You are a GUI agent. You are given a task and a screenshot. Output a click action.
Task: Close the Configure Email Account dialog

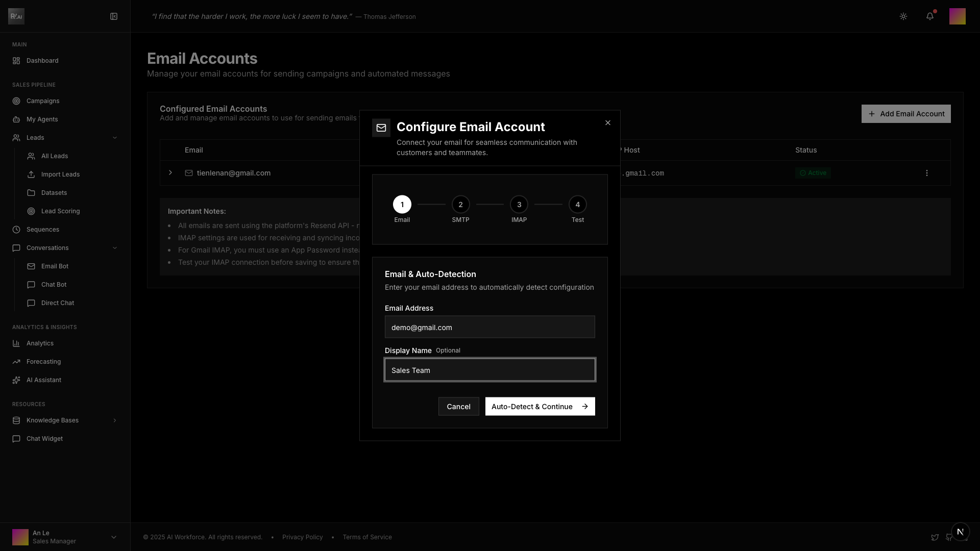click(607, 123)
